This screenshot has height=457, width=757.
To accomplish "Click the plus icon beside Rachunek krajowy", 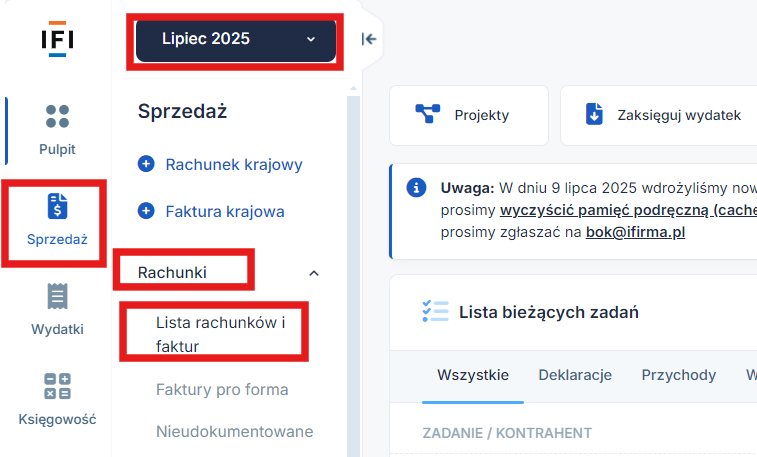I will pyautogui.click(x=146, y=164).
